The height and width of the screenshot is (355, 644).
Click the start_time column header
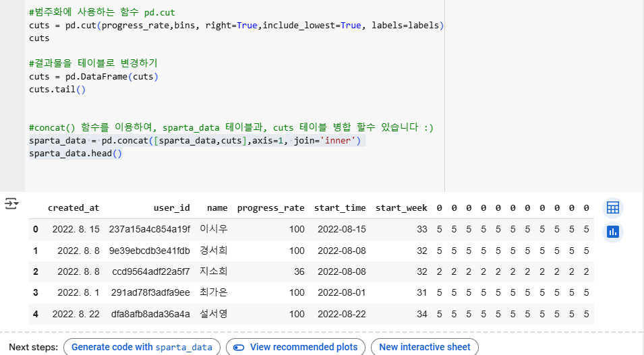click(x=340, y=208)
